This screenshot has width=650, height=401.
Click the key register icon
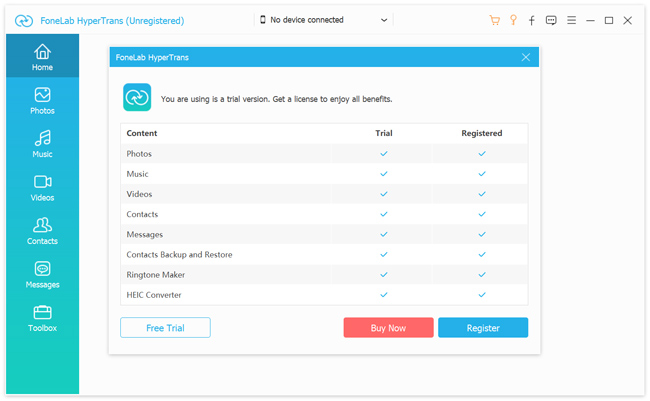513,20
